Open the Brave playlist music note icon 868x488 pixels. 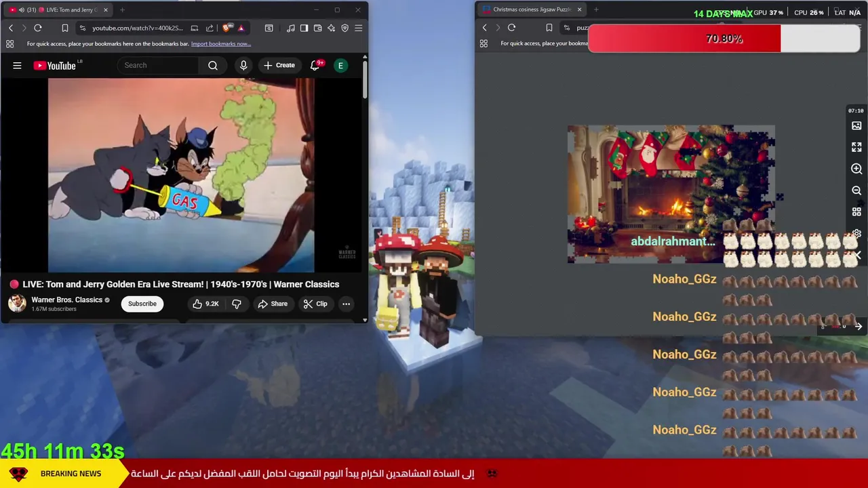(x=290, y=28)
